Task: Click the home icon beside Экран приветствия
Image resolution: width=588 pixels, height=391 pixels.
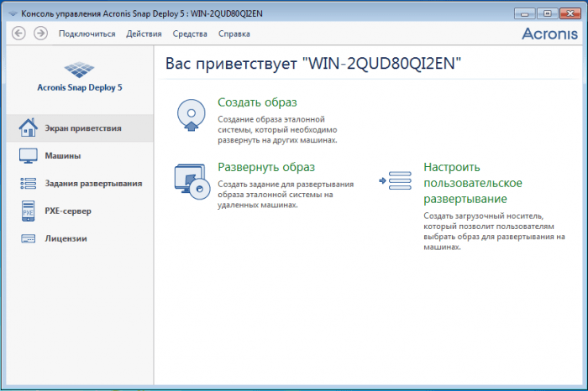Action: tap(28, 128)
